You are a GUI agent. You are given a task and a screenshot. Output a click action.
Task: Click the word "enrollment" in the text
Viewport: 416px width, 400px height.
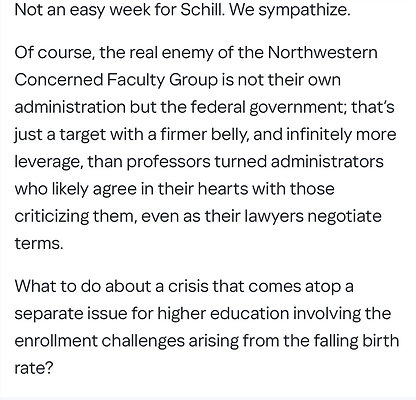point(56,341)
